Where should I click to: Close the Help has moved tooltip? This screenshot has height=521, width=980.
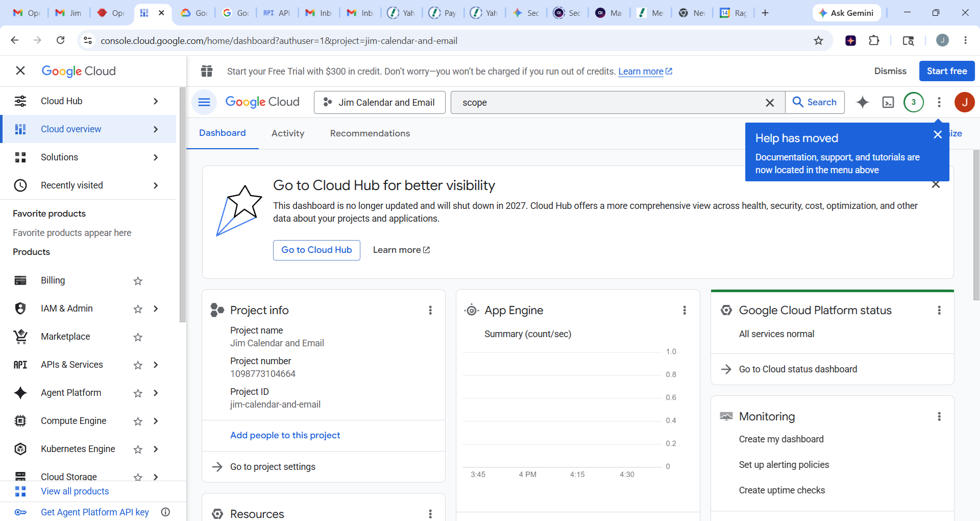(x=938, y=134)
